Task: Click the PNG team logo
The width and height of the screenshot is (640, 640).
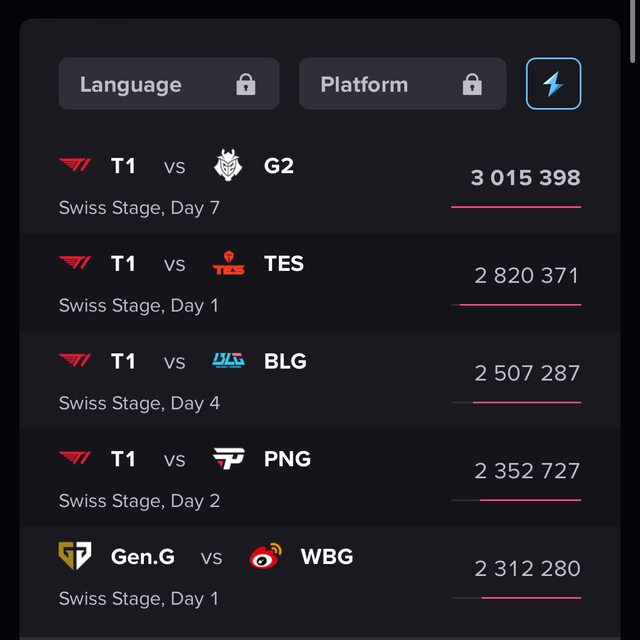Action: (228, 459)
